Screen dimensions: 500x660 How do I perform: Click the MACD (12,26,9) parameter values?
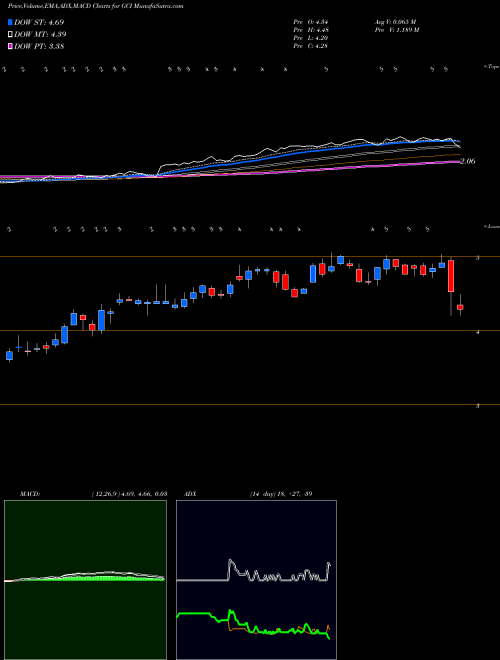coord(129,494)
